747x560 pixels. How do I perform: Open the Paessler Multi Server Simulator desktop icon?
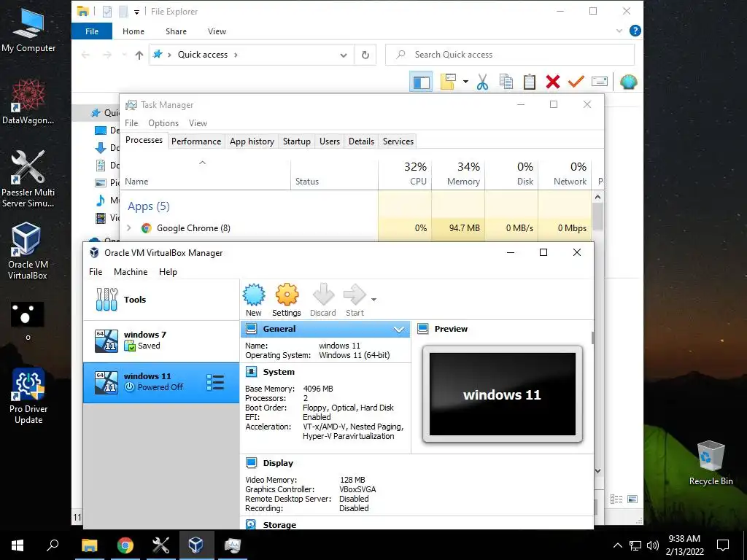(x=28, y=179)
